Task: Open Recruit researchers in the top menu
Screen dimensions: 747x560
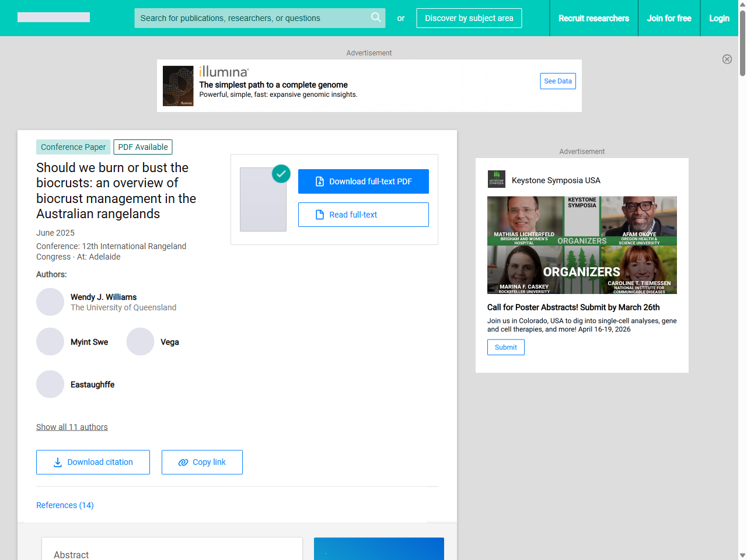Action: (x=594, y=18)
